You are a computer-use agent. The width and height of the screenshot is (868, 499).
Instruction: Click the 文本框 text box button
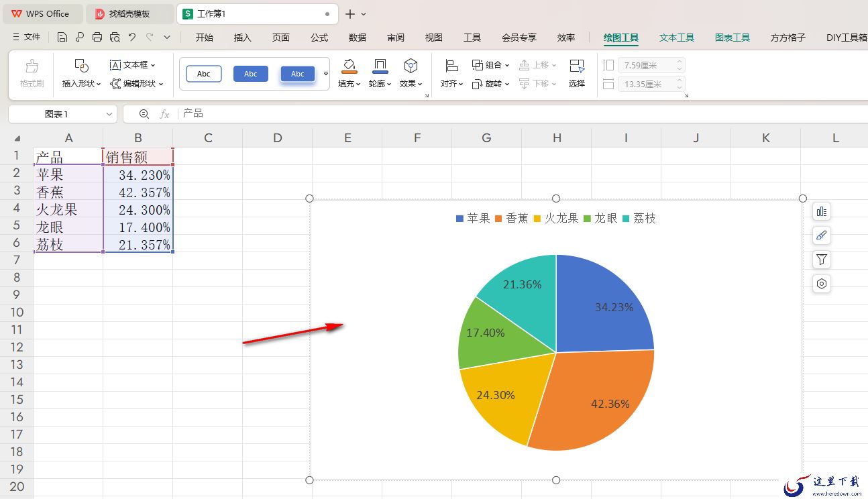point(132,65)
